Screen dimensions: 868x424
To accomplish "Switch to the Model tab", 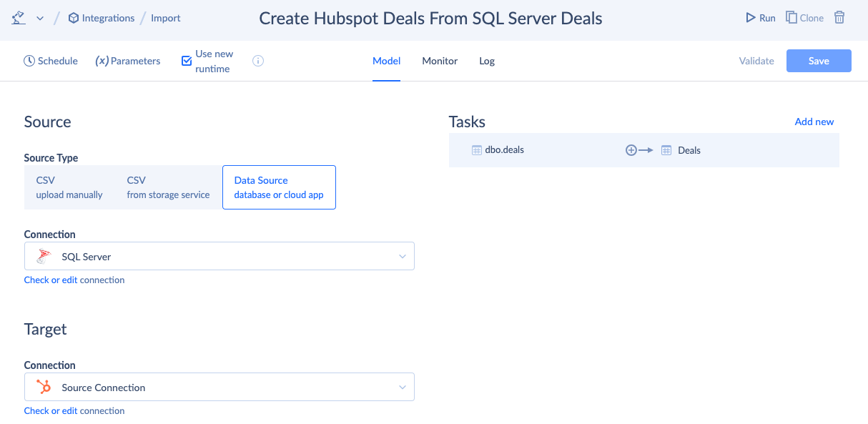I will 387,61.
